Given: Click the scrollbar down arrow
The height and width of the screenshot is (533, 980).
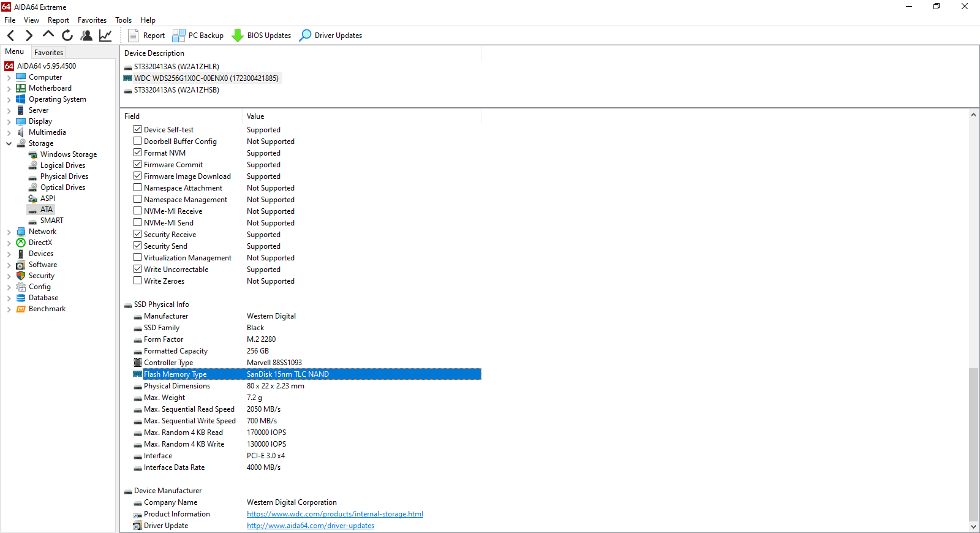Looking at the screenshot, I should pyautogui.click(x=973, y=527).
